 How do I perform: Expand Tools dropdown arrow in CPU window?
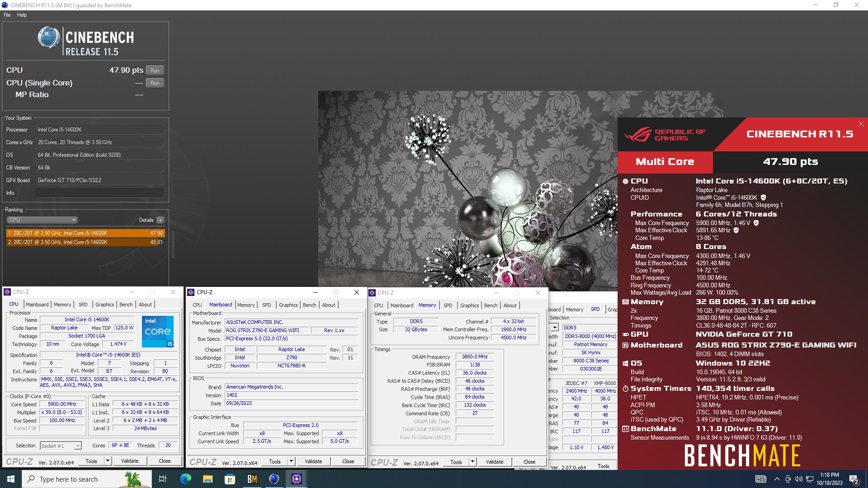(x=108, y=461)
